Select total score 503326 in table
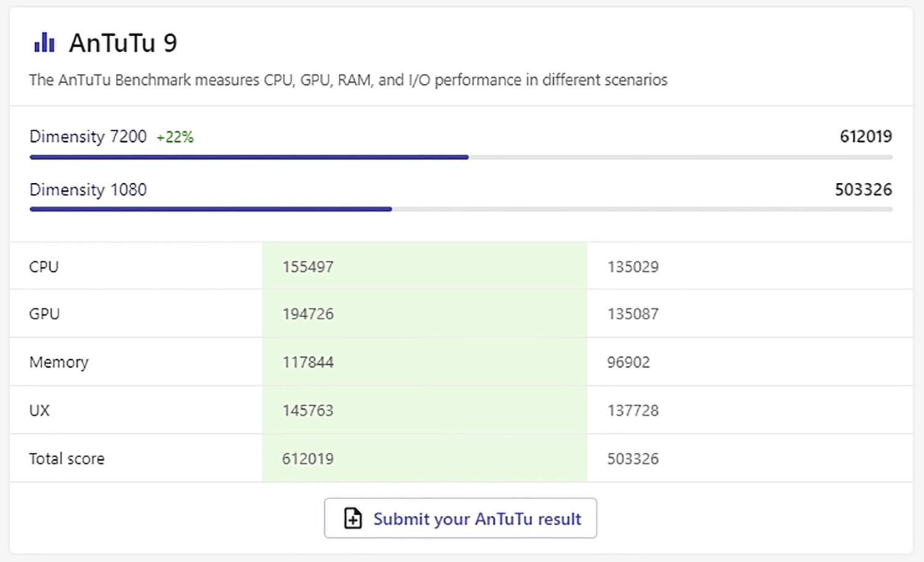The height and width of the screenshot is (562, 924). coord(633,458)
